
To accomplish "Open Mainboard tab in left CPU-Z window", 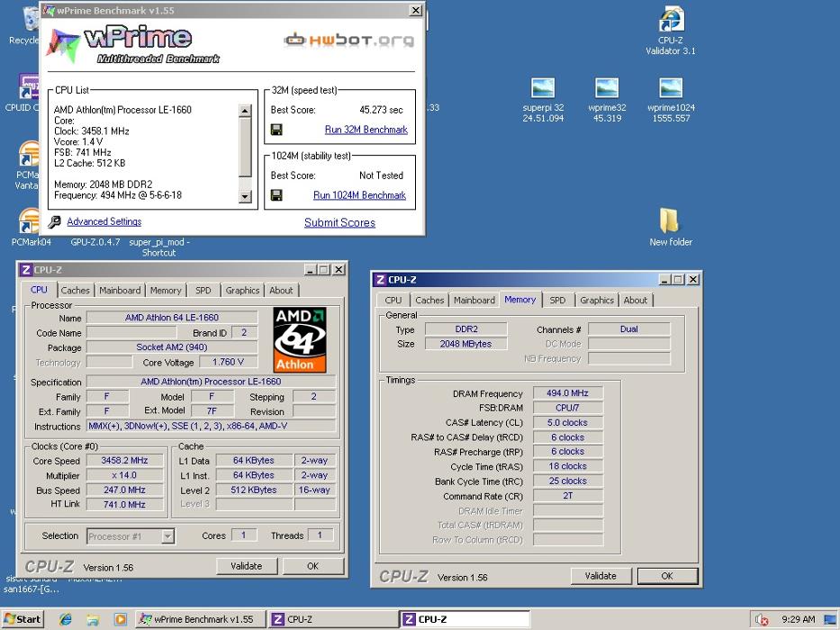I will [x=120, y=291].
